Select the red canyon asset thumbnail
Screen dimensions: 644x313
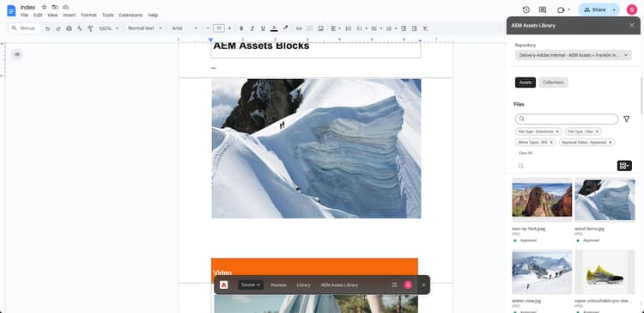(x=542, y=199)
